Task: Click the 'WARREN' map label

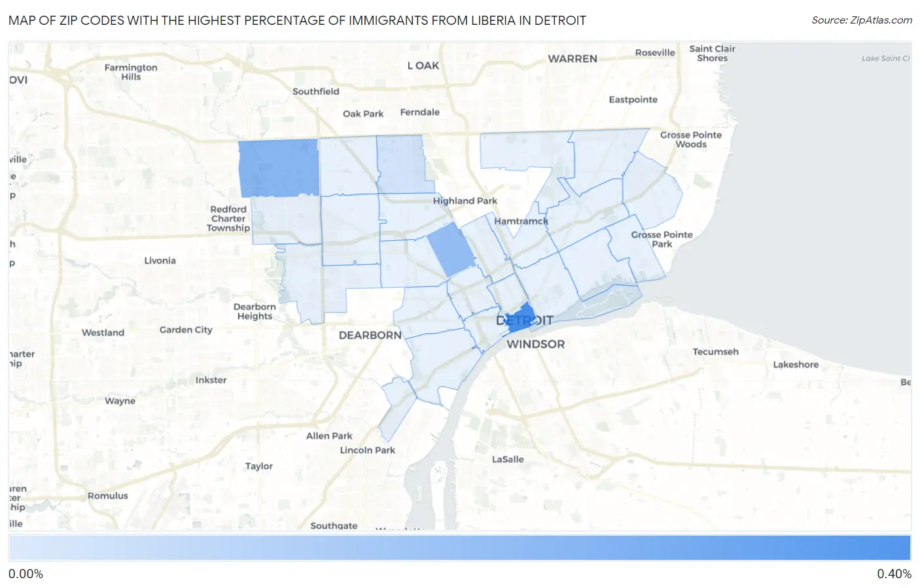Action: coord(573,59)
